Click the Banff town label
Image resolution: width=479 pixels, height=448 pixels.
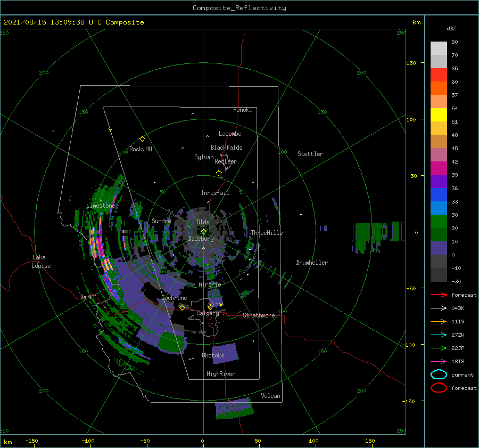[x=88, y=297]
